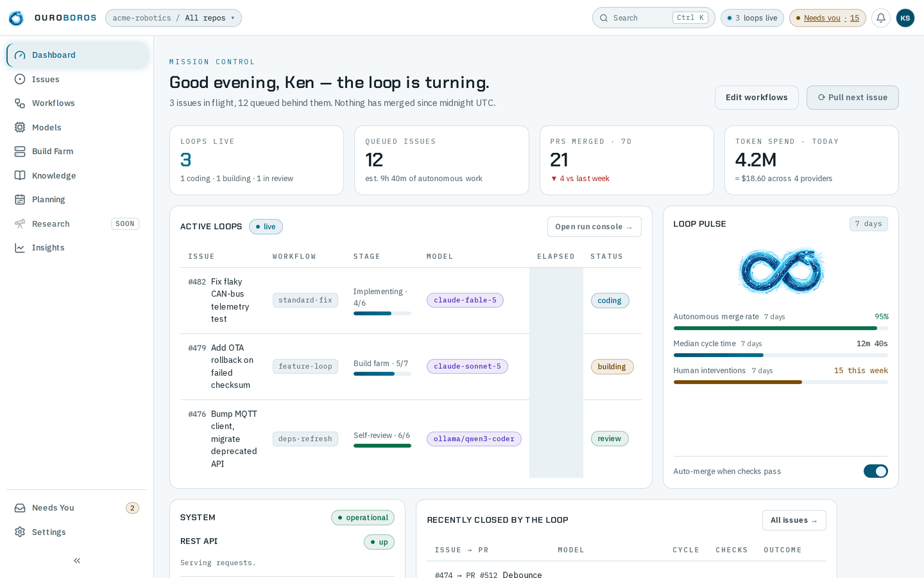Screen dimensions: 924x578
Task: Open the Planning menu item
Action: [x=77, y=199]
